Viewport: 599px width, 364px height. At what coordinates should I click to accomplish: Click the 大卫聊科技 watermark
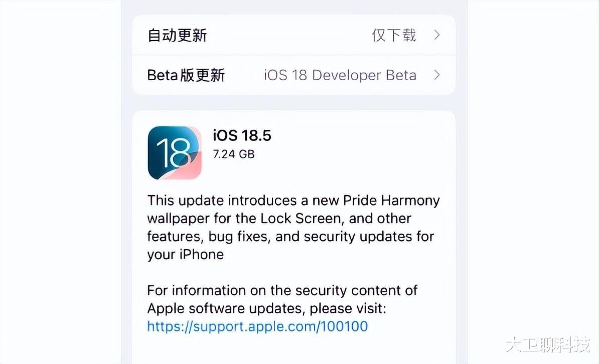pos(548,344)
